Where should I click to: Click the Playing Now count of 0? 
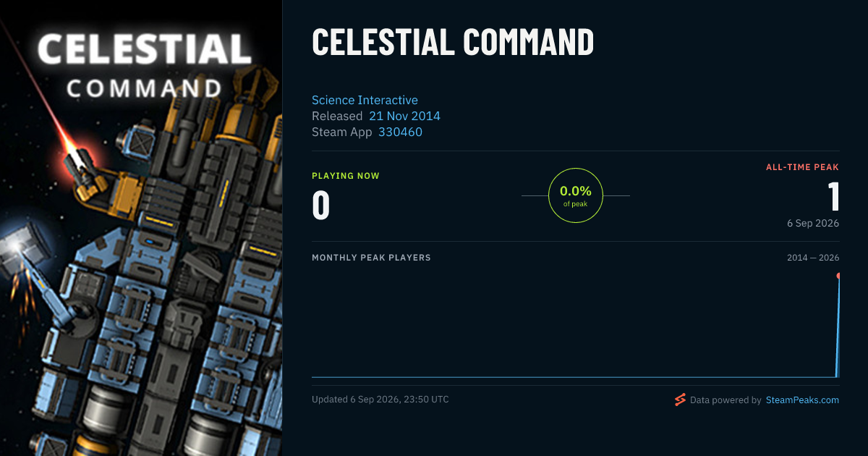[x=320, y=205]
